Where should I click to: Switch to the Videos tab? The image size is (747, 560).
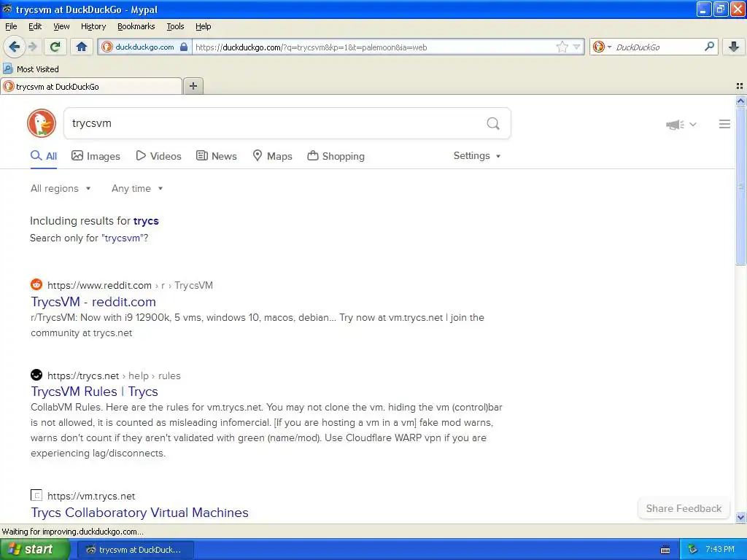[158, 156]
